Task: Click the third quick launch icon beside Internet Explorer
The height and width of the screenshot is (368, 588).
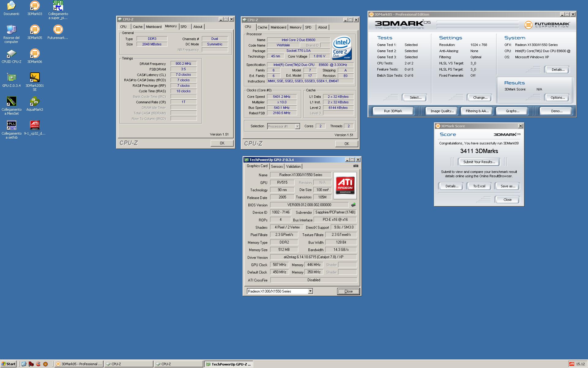Action: [x=38, y=364]
